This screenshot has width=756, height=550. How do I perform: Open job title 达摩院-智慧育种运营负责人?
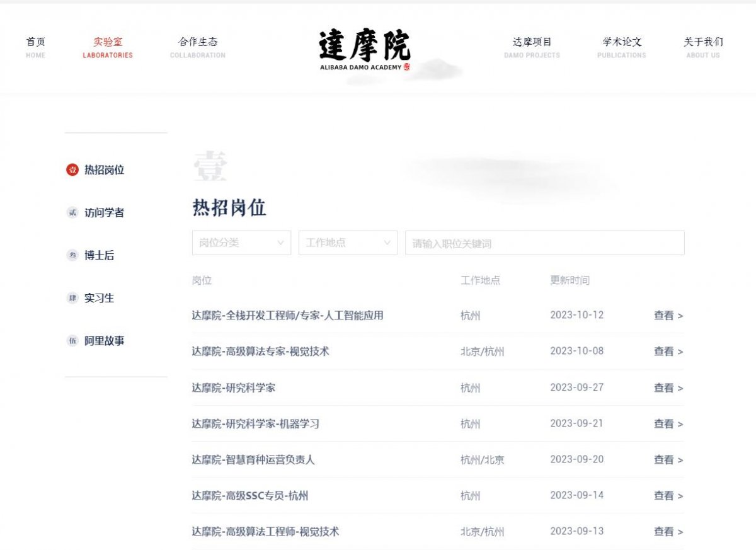pos(253,460)
